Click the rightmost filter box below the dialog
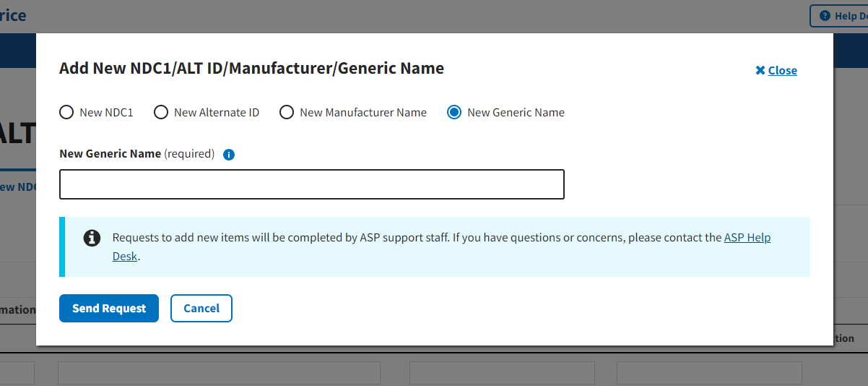868x386 pixels. click(x=708, y=373)
